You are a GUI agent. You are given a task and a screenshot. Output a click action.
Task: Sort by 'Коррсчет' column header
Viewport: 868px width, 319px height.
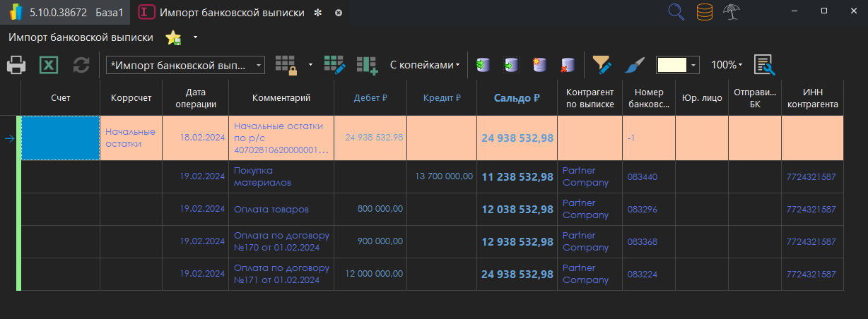pos(131,98)
